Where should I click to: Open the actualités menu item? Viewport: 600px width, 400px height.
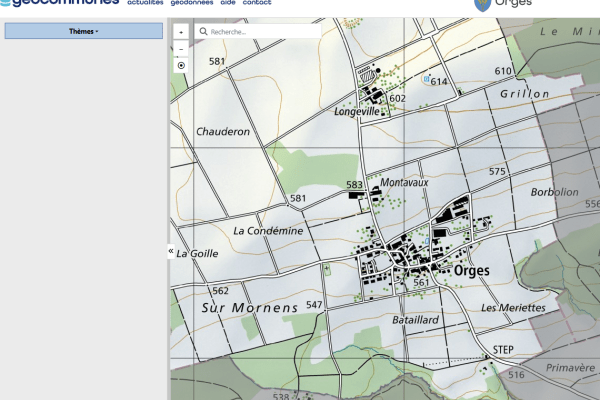click(x=145, y=2)
